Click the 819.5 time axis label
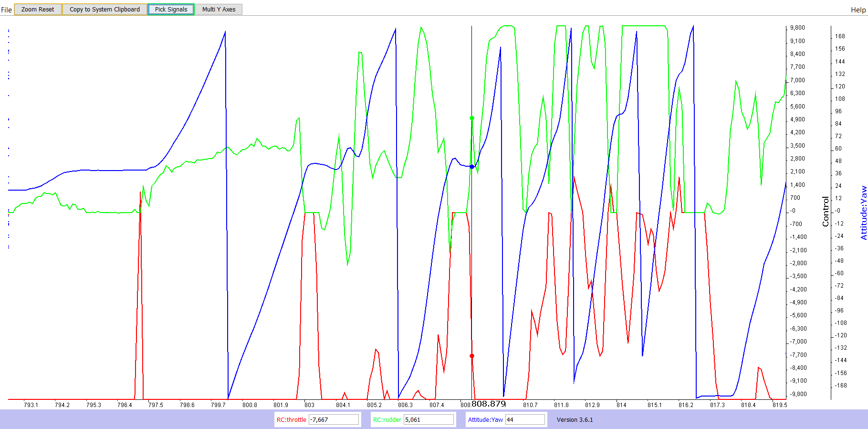The image size is (868, 429). click(780, 405)
